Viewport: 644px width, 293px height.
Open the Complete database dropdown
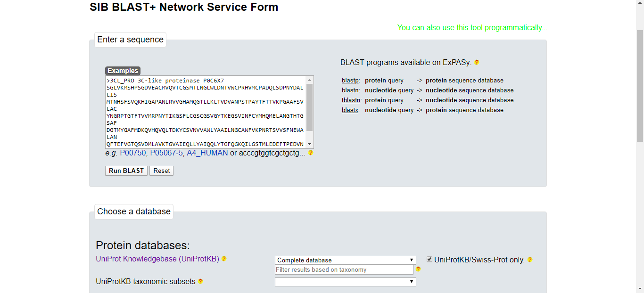346,260
